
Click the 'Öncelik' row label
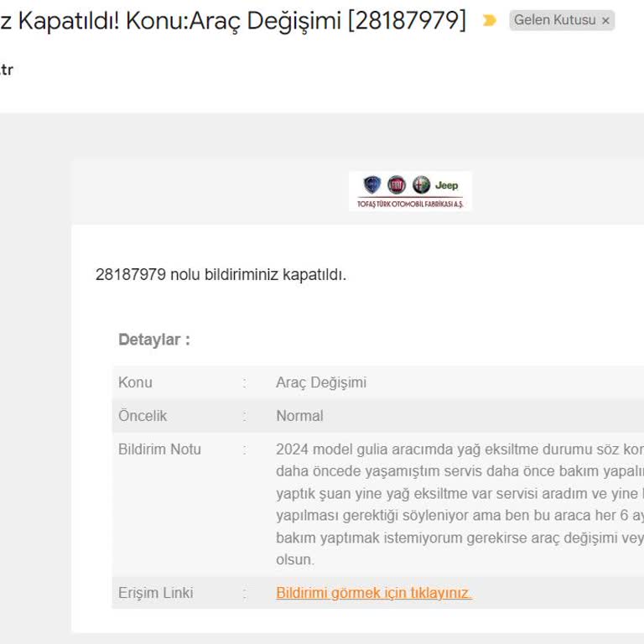tap(143, 416)
